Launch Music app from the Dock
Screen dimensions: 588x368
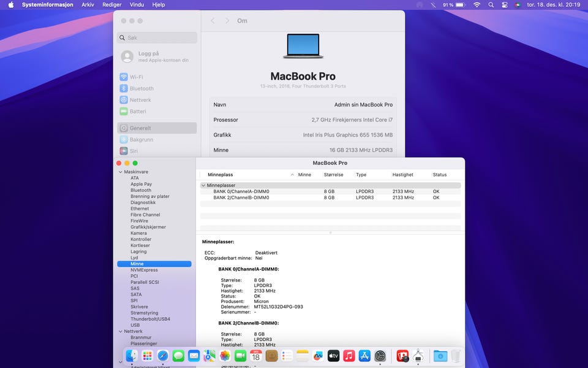pyautogui.click(x=349, y=355)
